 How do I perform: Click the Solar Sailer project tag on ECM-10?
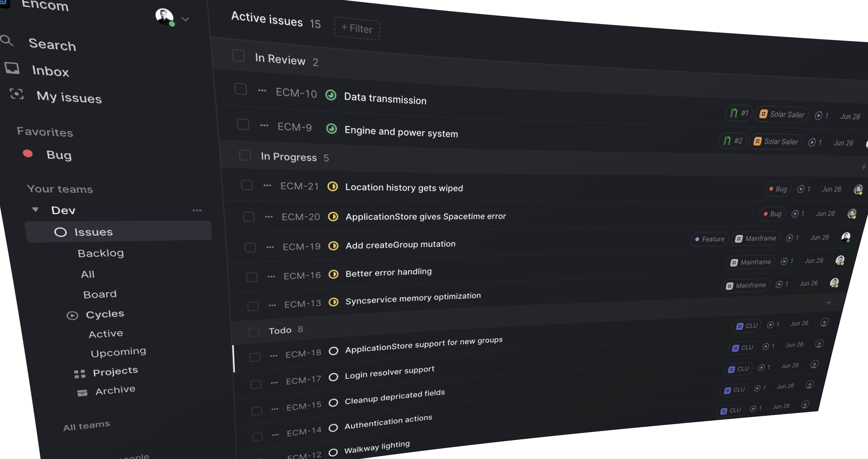(781, 115)
